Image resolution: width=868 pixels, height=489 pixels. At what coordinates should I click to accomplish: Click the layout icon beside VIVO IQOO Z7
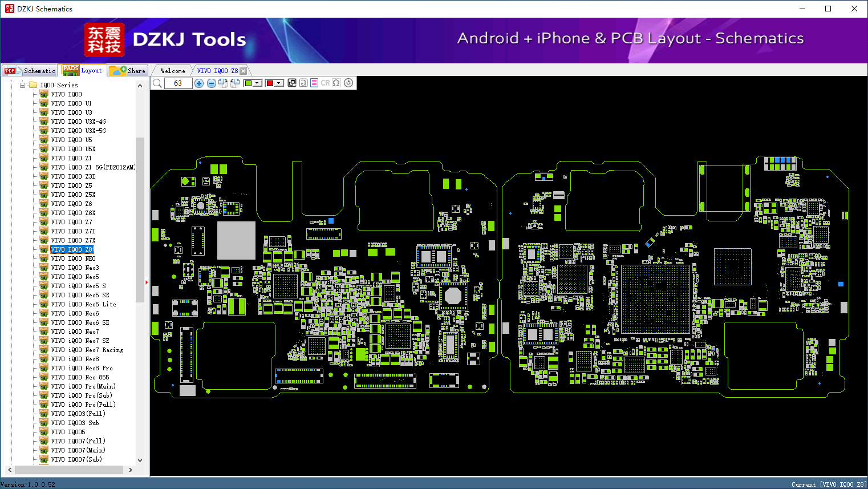pyautogui.click(x=44, y=221)
